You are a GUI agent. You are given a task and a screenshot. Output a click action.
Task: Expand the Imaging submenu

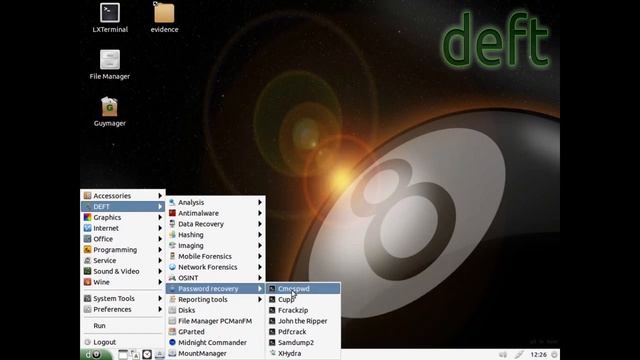pyautogui.click(x=216, y=246)
